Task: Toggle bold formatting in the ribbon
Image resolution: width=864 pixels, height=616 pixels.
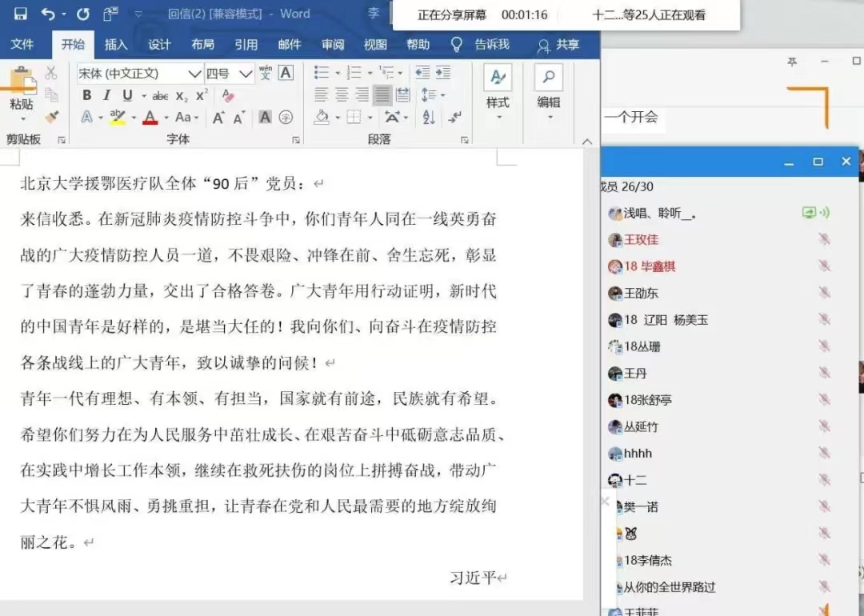Action: point(86,96)
